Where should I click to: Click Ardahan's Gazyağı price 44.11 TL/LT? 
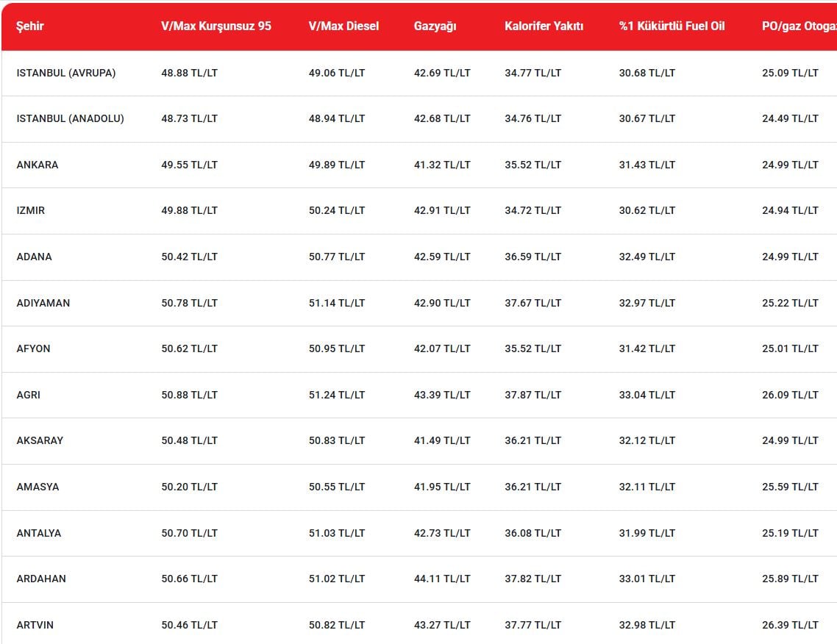tap(443, 579)
